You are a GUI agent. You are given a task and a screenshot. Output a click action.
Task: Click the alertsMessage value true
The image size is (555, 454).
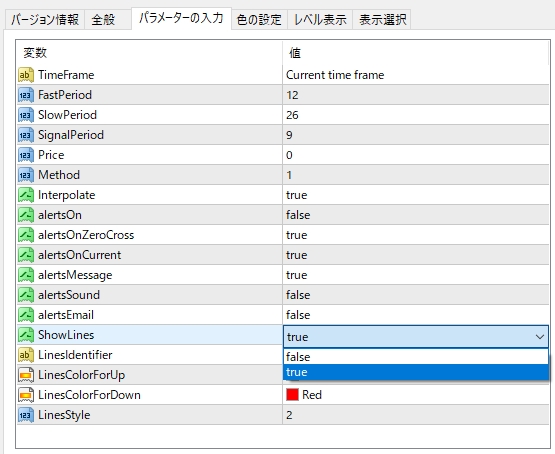(x=297, y=275)
